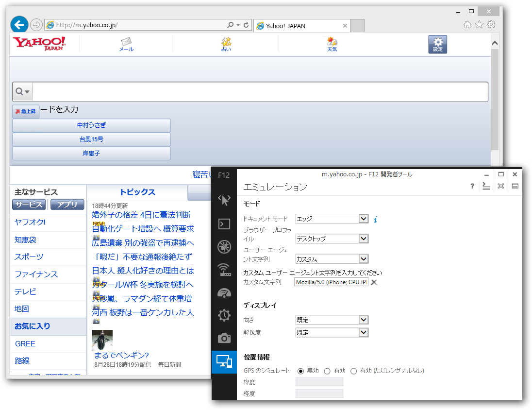Select the アプリ tab
This screenshot has height=410, width=532.
tap(67, 205)
